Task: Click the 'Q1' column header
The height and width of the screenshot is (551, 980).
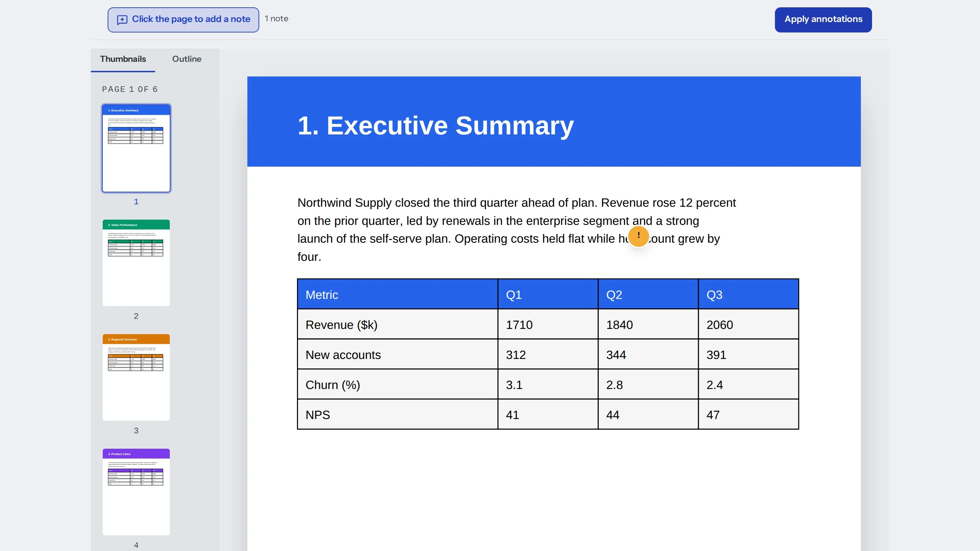Action: click(548, 294)
